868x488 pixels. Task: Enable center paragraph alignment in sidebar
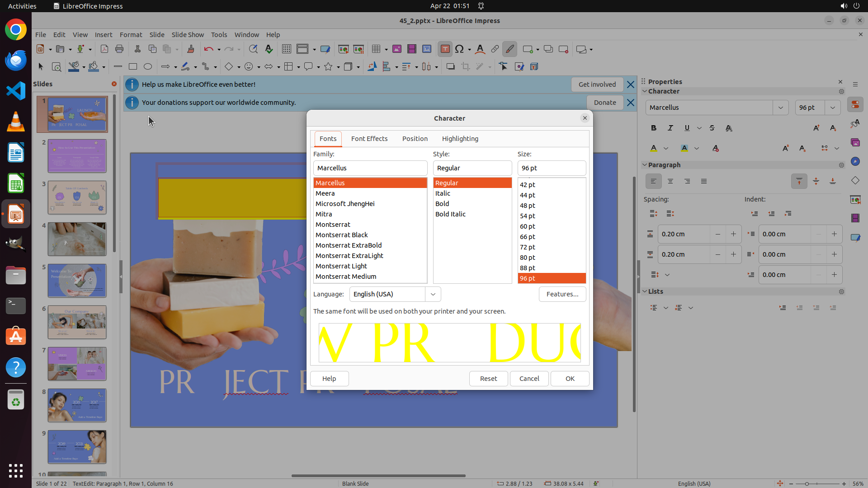(670, 181)
